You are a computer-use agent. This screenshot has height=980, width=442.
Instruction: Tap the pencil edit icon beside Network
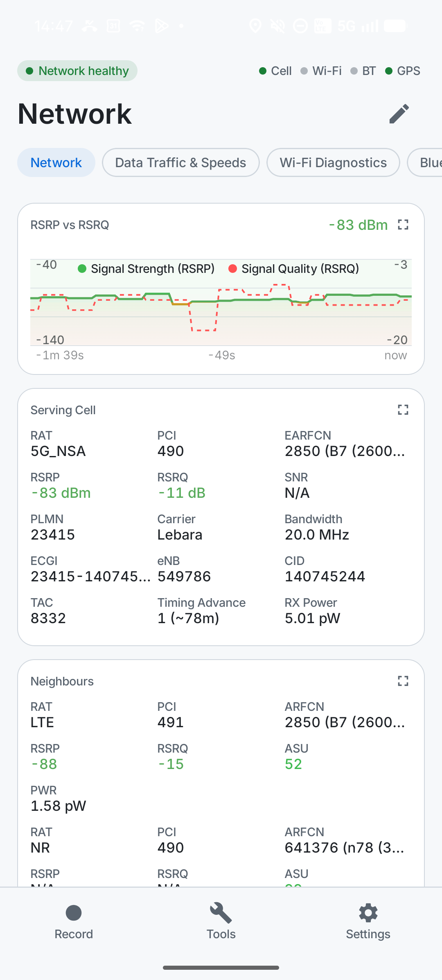(399, 113)
